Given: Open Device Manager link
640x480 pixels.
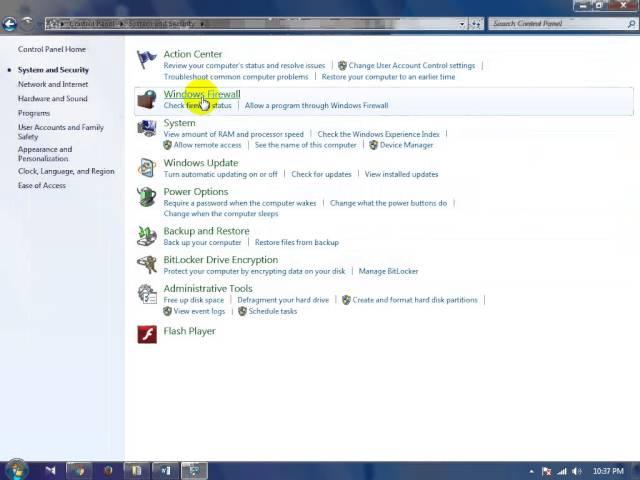Looking at the screenshot, I should click(406, 145).
